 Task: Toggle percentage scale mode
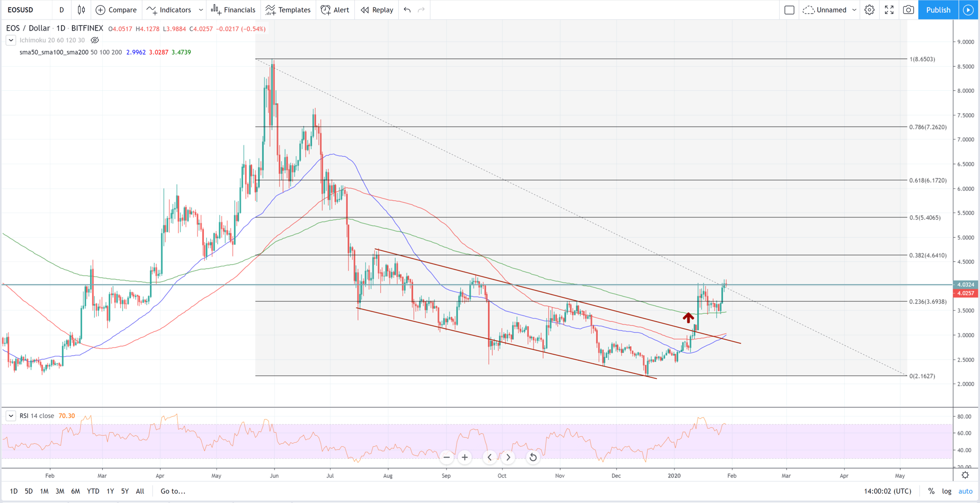[931, 491]
